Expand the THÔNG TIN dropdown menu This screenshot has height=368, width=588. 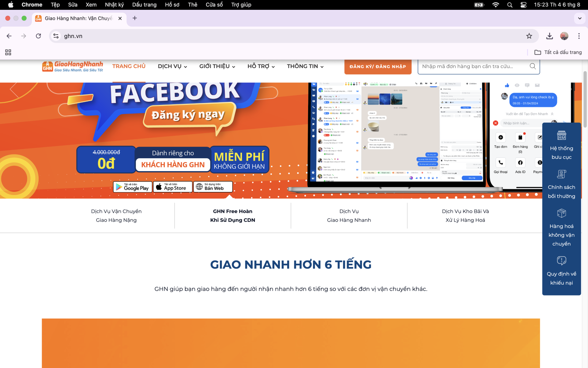coord(305,66)
